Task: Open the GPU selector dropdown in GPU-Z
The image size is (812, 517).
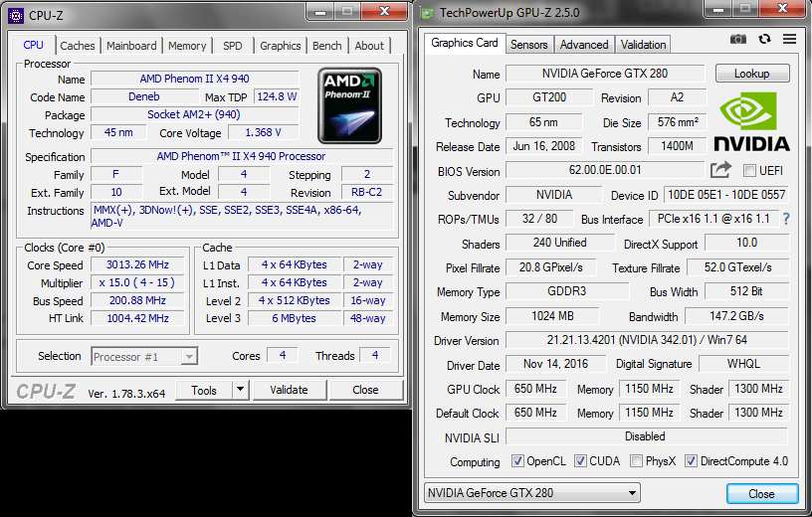Action: [531, 493]
